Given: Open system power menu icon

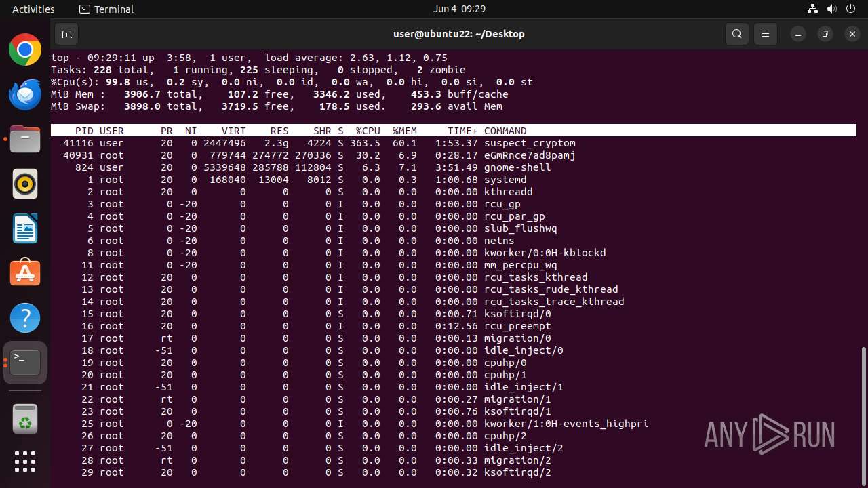Looking at the screenshot, I should (x=851, y=9).
